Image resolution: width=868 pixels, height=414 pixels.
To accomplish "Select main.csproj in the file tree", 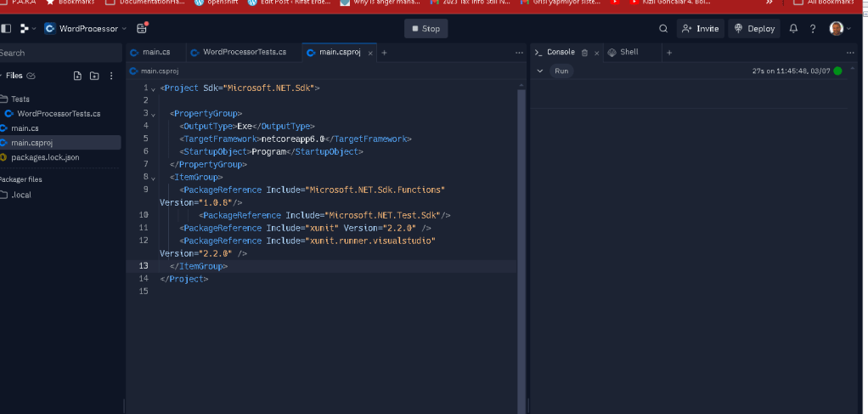I will pos(60,143).
